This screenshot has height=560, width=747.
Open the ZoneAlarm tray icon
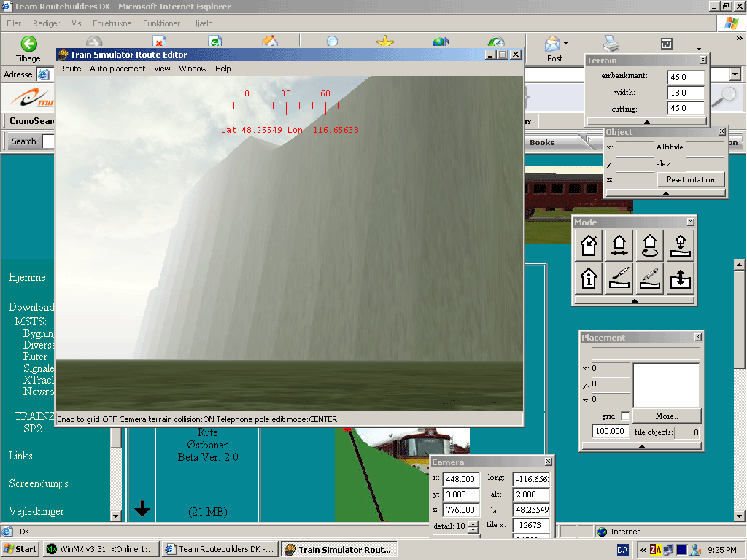656,550
